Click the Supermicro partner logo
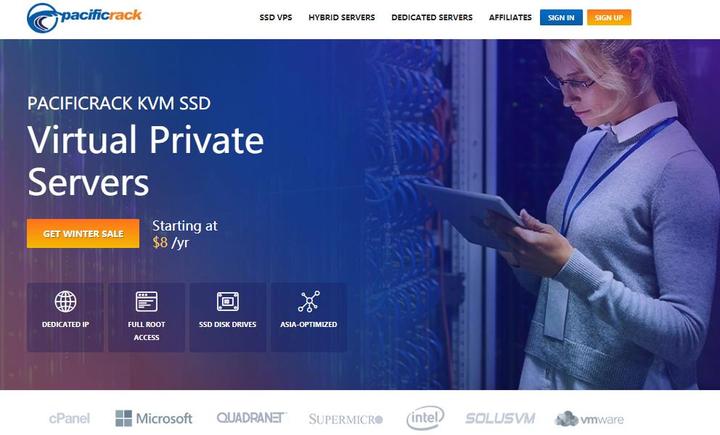 (346, 419)
